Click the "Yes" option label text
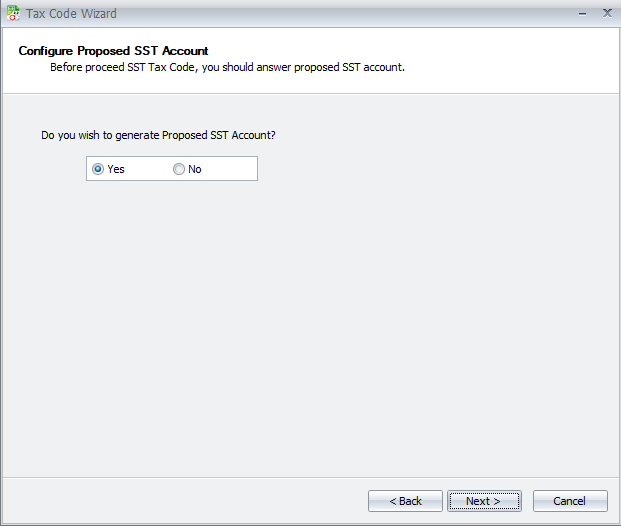This screenshot has height=526, width=621. coord(116,169)
